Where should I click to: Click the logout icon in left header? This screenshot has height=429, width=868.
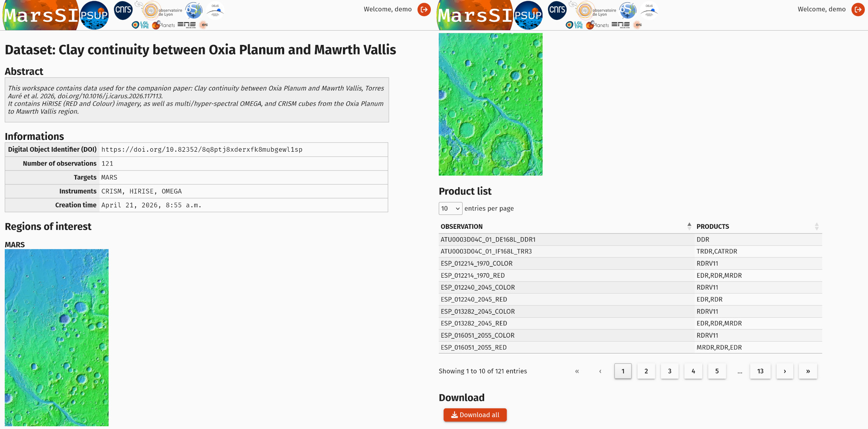click(x=424, y=10)
